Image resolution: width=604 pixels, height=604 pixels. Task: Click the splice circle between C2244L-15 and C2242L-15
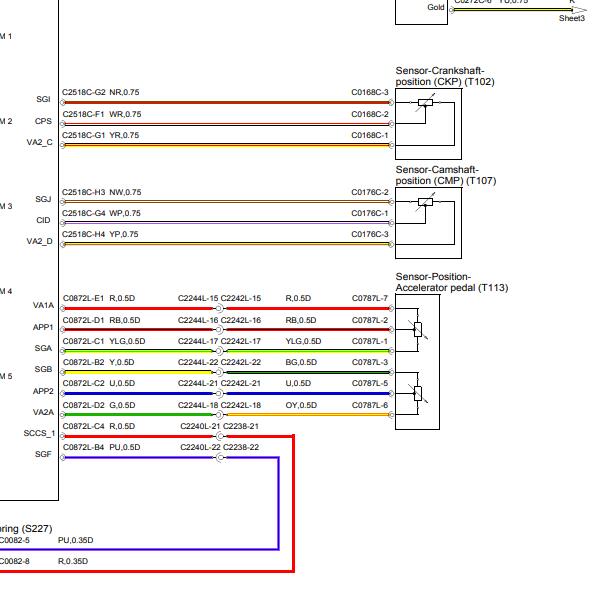[219, 309]
